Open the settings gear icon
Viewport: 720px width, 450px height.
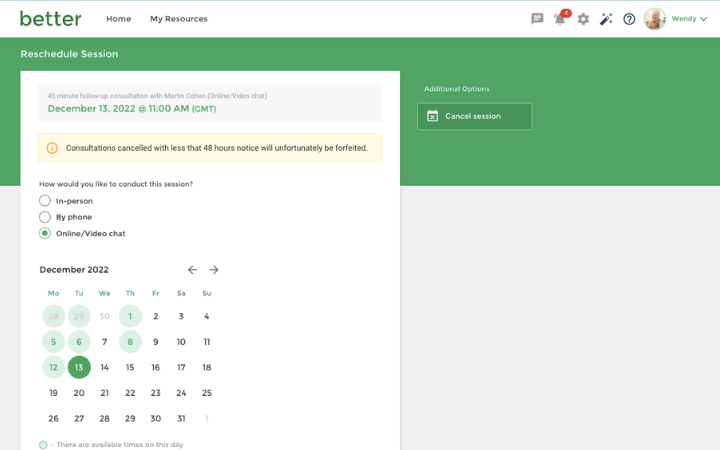[583, 19]
